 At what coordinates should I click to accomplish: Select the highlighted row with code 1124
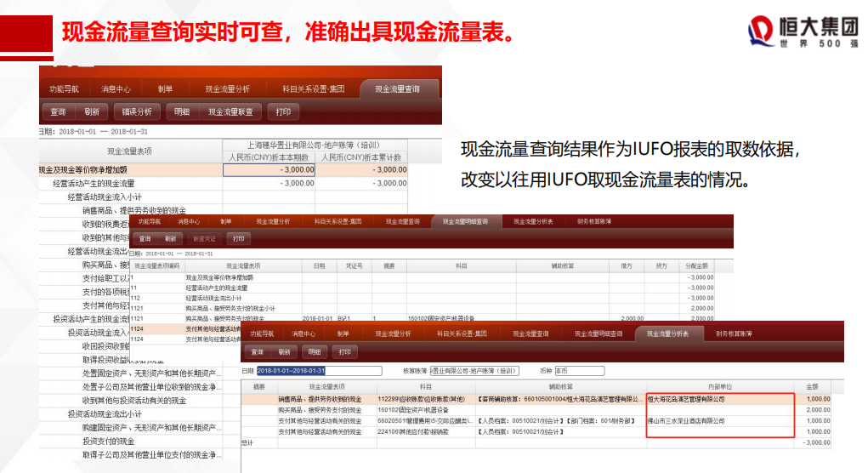tap(185, 329)
